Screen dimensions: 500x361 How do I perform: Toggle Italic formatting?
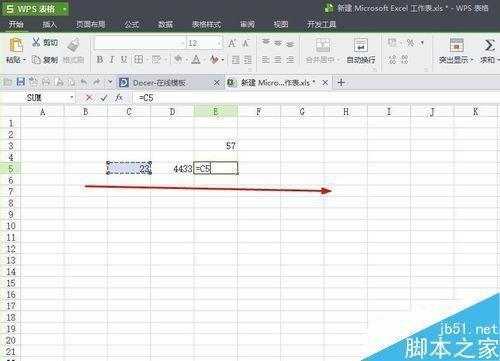pos(112,60)
